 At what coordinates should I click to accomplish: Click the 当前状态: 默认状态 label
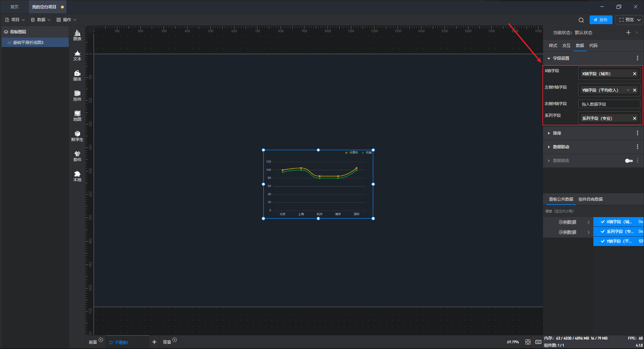click(x=573, y=33)
